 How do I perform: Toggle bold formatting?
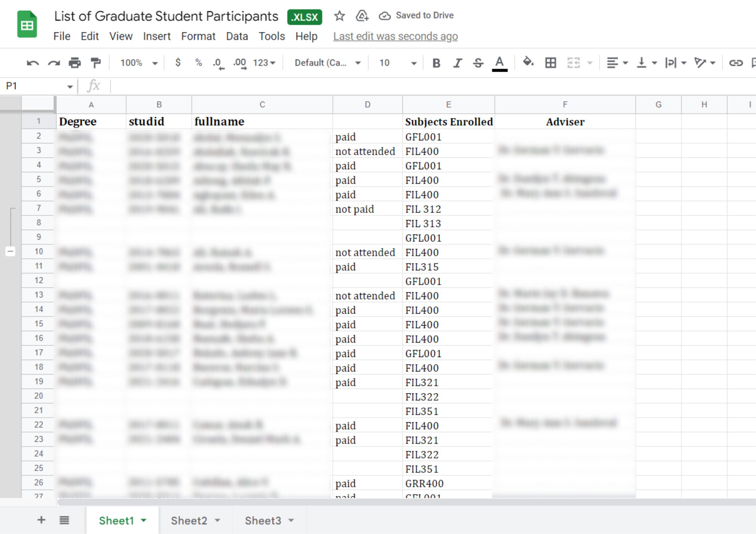pos(436,63)
